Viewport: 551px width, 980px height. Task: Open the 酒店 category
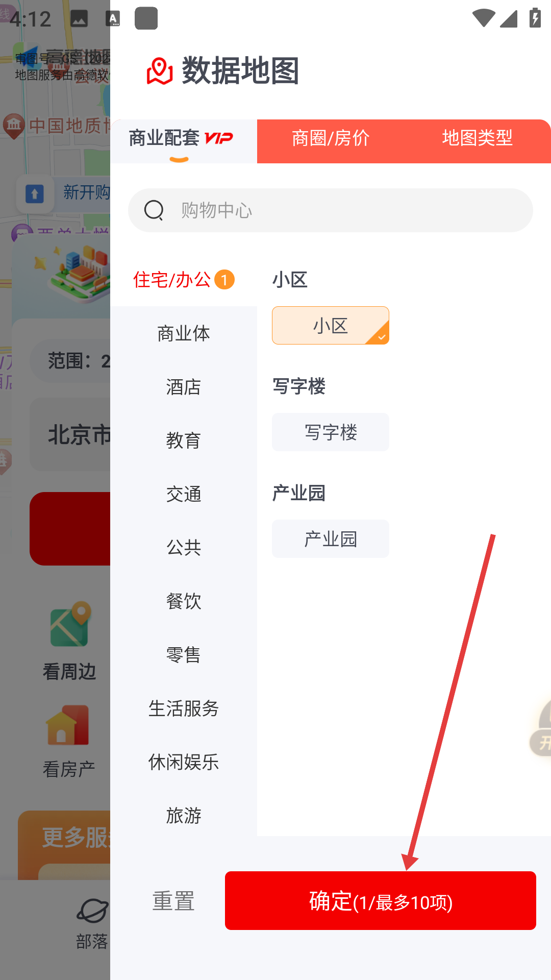pos(184,387)
